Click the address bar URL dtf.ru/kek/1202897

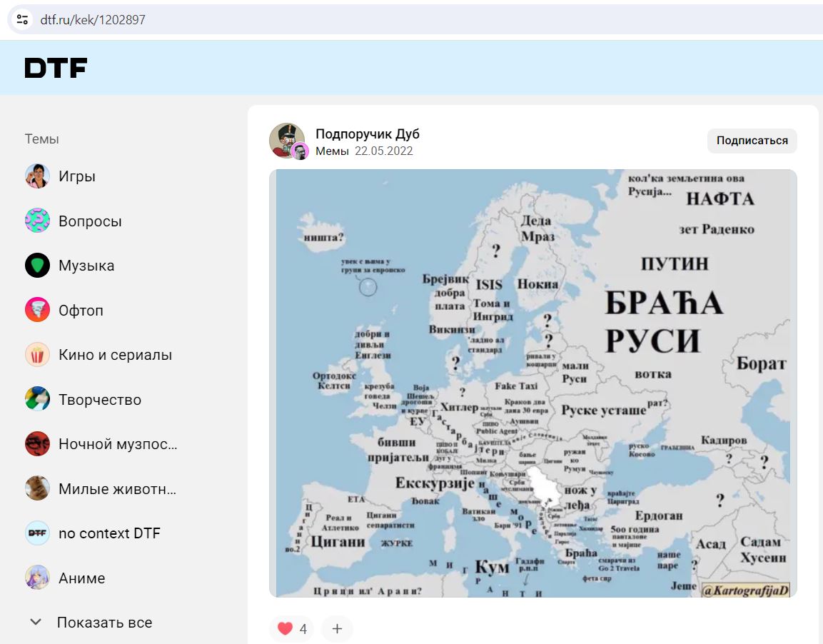[93, 20]
